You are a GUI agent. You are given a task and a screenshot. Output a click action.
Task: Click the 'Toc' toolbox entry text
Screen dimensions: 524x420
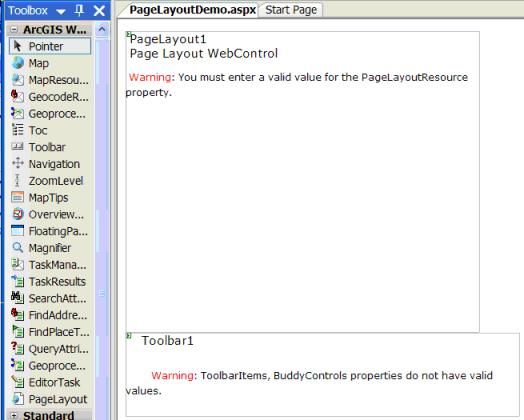tap(38, 130)
